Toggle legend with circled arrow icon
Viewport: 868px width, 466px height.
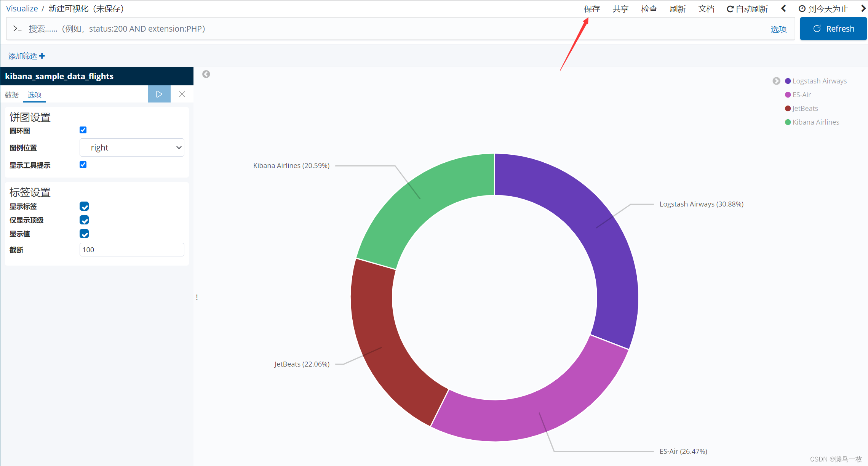coord(776,81)
